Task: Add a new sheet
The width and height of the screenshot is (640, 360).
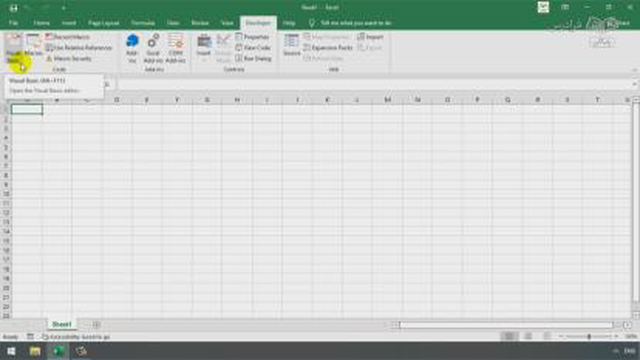Action: (x=96, y=325)
